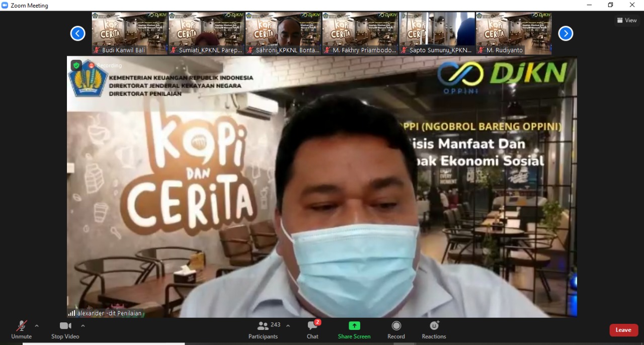Expand participants options arrow
This screenshot has height=345, width=644.
[288, 326]
